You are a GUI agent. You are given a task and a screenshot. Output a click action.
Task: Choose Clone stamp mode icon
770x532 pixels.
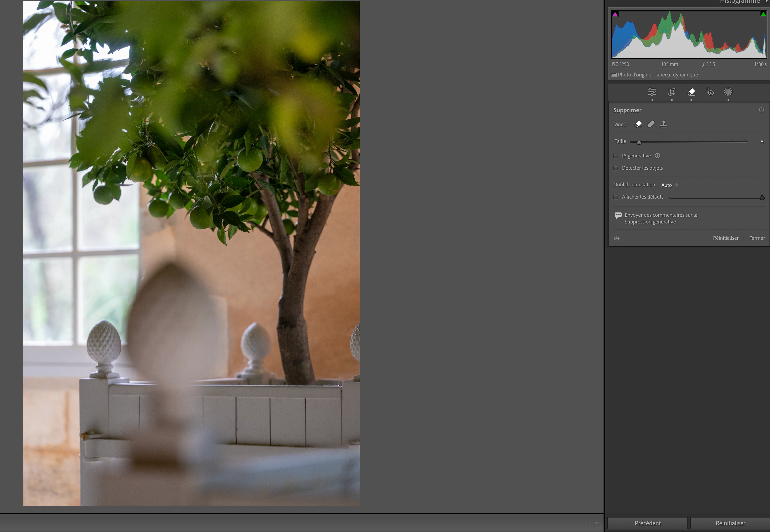click(x=664, y=124)
